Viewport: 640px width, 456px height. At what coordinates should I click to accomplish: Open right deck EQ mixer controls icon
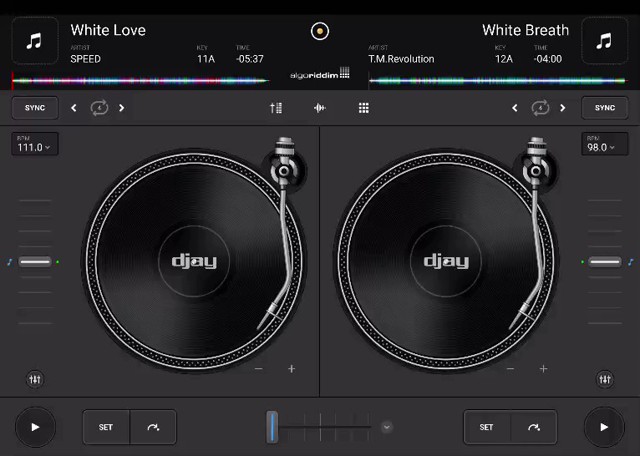(x=604, y=379)
